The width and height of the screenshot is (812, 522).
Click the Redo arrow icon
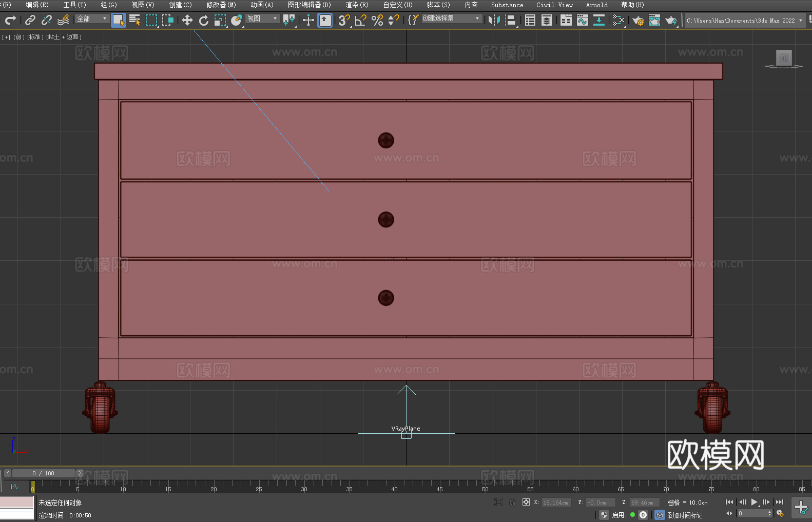tap(10, 20)
